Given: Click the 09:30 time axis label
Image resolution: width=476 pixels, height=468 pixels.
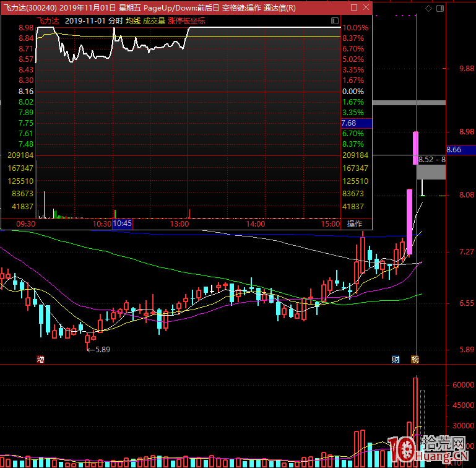Looking at the screenshot, I should pos(26,224).
